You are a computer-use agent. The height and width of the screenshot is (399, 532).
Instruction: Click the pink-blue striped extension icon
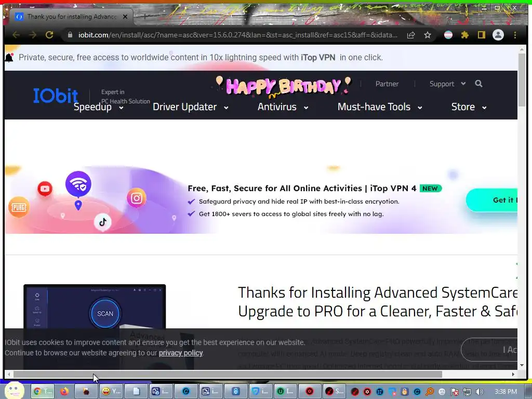(448, 35)
